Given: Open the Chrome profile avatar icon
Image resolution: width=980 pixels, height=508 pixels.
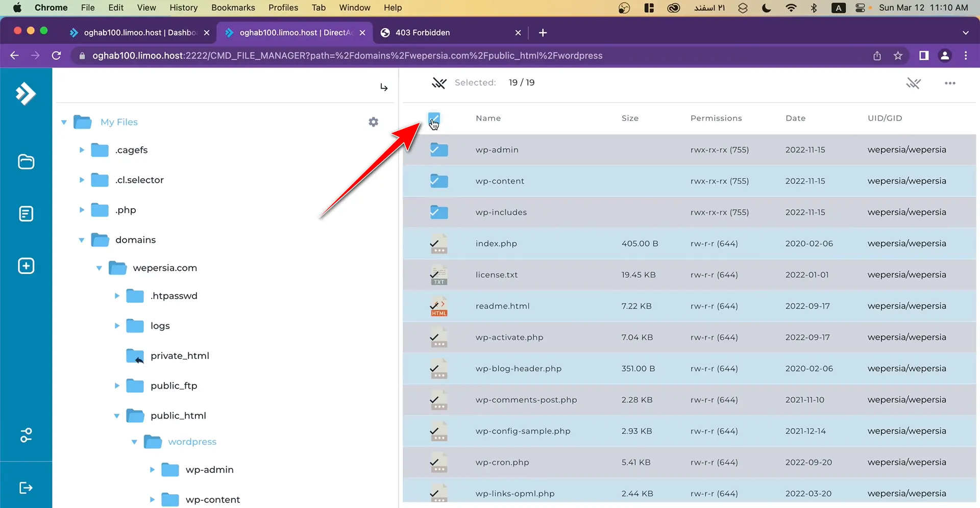Looking at the screenshot, I should click(x=945, y=56).
